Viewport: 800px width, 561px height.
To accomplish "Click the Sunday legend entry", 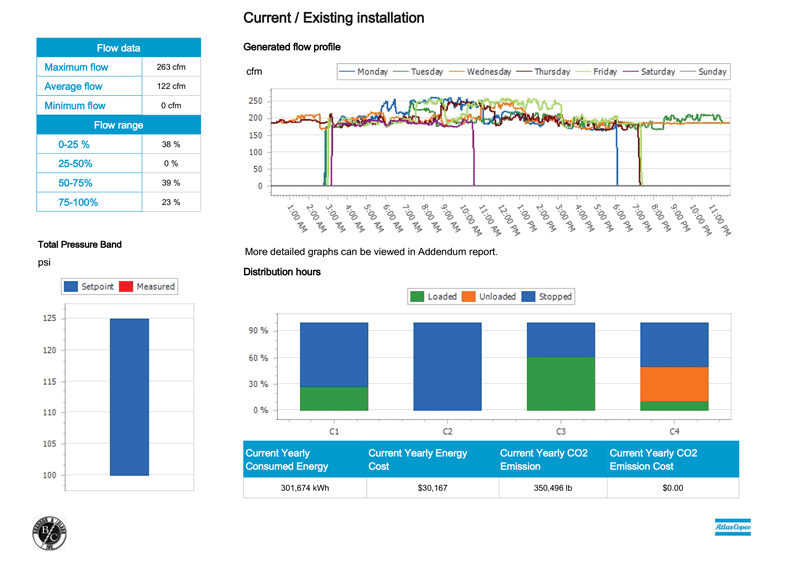I will 704,71.
